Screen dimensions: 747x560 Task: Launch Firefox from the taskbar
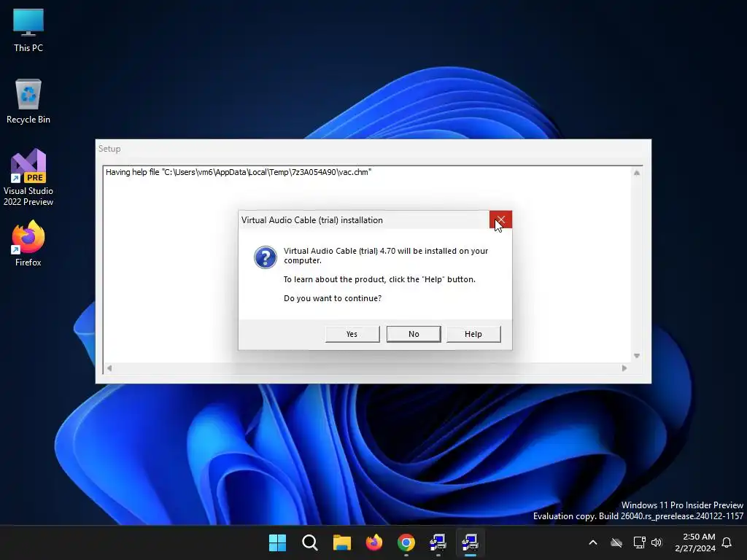(x=374, y=542)
